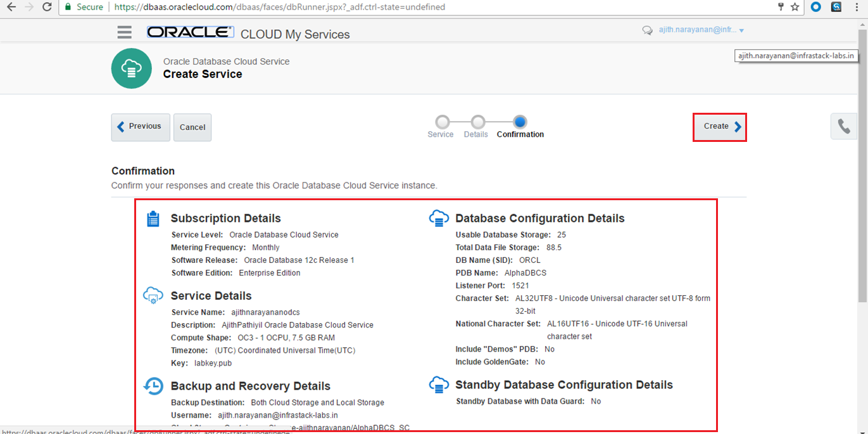Click the Include GoldenGate value No

(540, 362)
